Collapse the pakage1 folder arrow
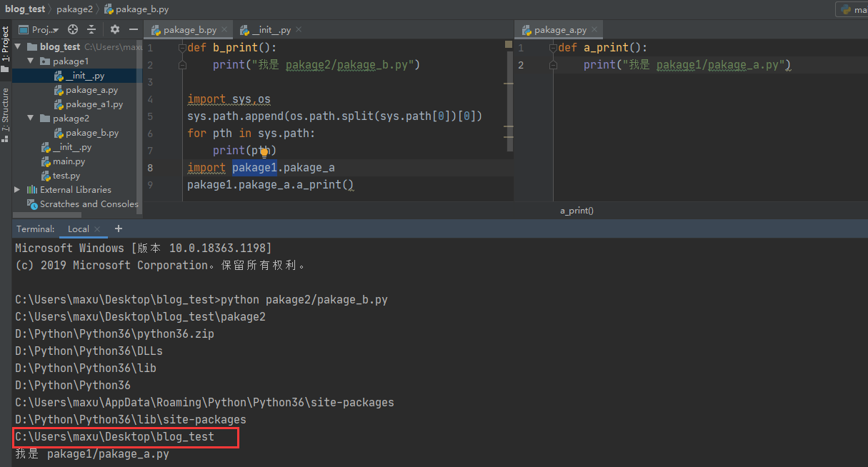This screenshot has width=868, height=467. (31, 61)
